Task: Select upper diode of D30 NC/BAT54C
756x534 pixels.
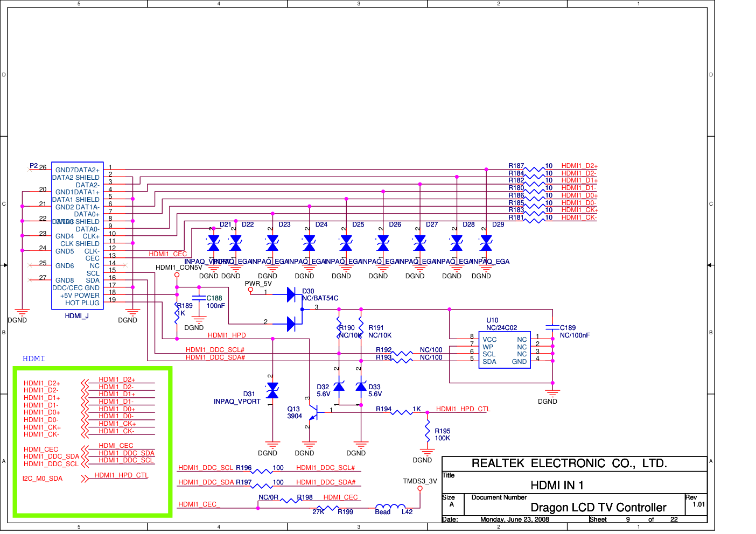Action: coord(291,294)
